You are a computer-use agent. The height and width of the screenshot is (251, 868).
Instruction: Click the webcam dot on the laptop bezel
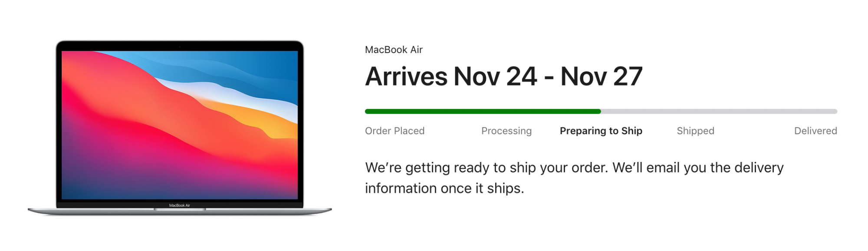[x=180, y=46]
